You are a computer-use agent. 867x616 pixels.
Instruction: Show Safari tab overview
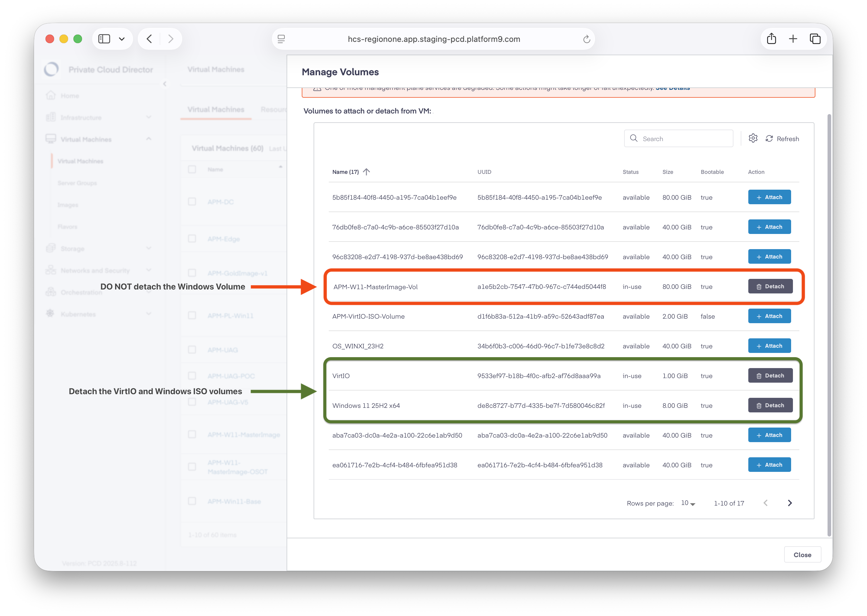(x=815, y=39)
